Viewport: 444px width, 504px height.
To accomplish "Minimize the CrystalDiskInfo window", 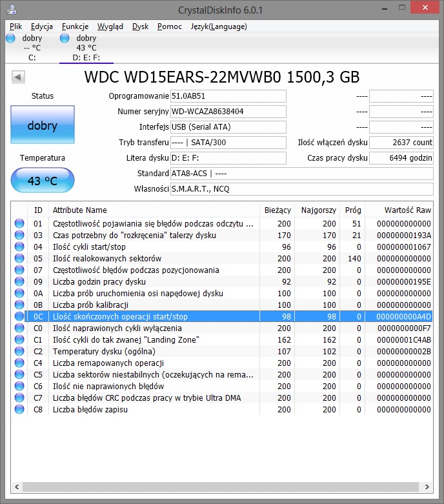I will tap(385, 8).
